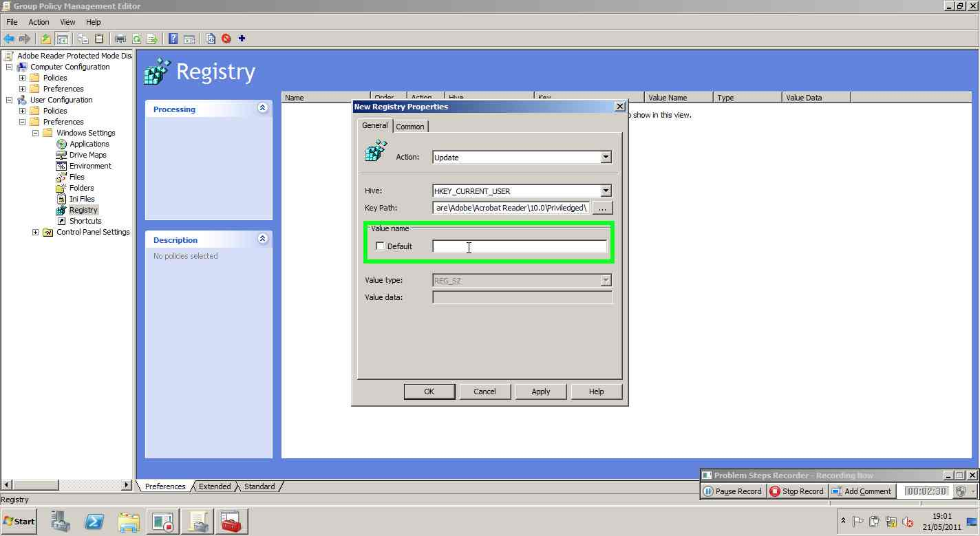The height and width of the screenshot is (536, 980).
Task: Click the Key Path browse ellipsis button
Action: coord(603,208)
